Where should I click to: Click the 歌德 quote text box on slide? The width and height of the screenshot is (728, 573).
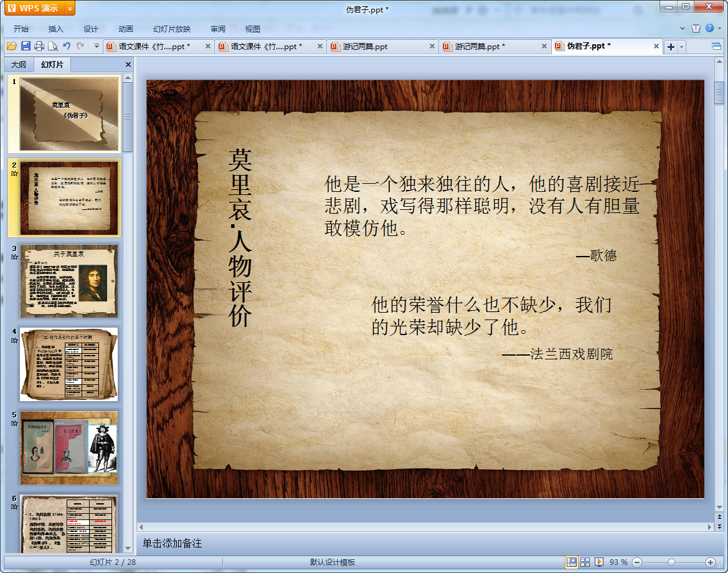click(483, 206)
